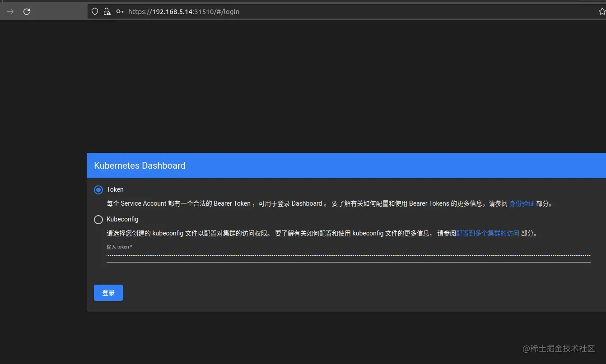Click the Token option label
Screen dimensions: 606x364
115,189
